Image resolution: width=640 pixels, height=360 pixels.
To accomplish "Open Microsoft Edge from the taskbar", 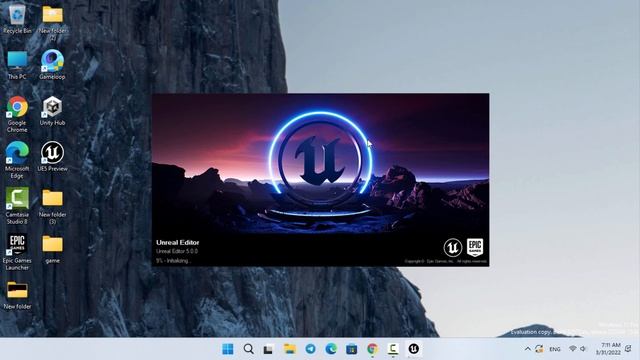I will coord(331,349).
